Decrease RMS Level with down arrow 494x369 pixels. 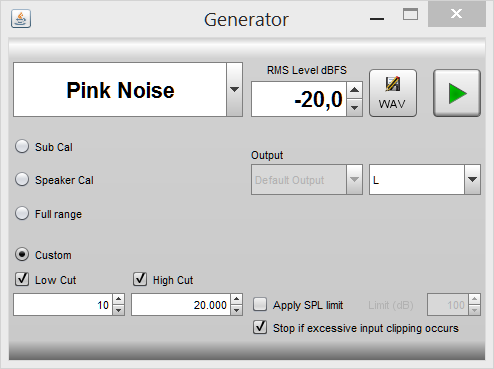pyautogui.click(x=355, y=108)
